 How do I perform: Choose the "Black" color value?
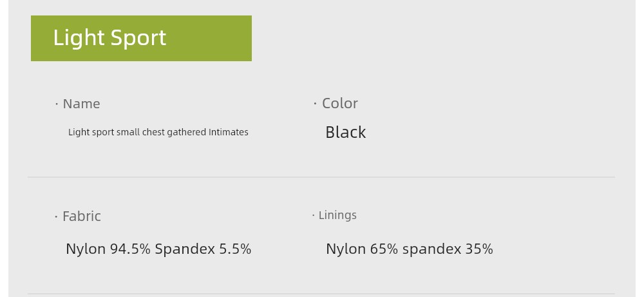click(345, 132)
